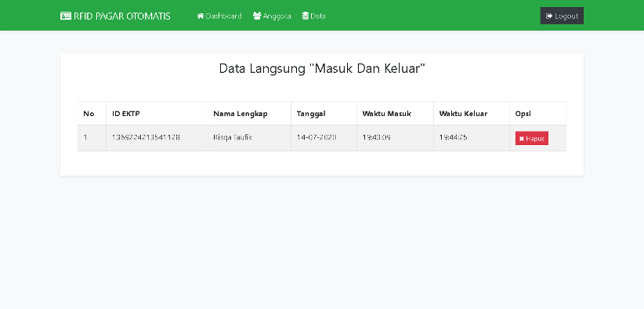Click the sign-out arrow icon in Logout
Screen dimensions: 644x309
[549, 16]
